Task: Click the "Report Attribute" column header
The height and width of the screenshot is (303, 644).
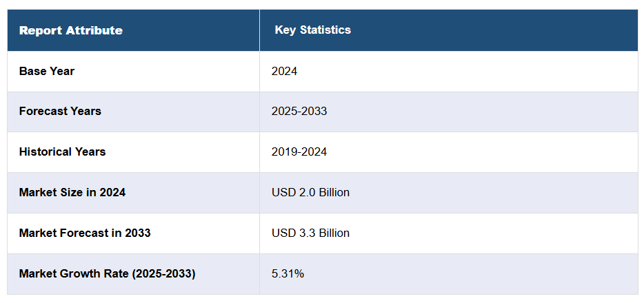Action: [x=70, y=30]
